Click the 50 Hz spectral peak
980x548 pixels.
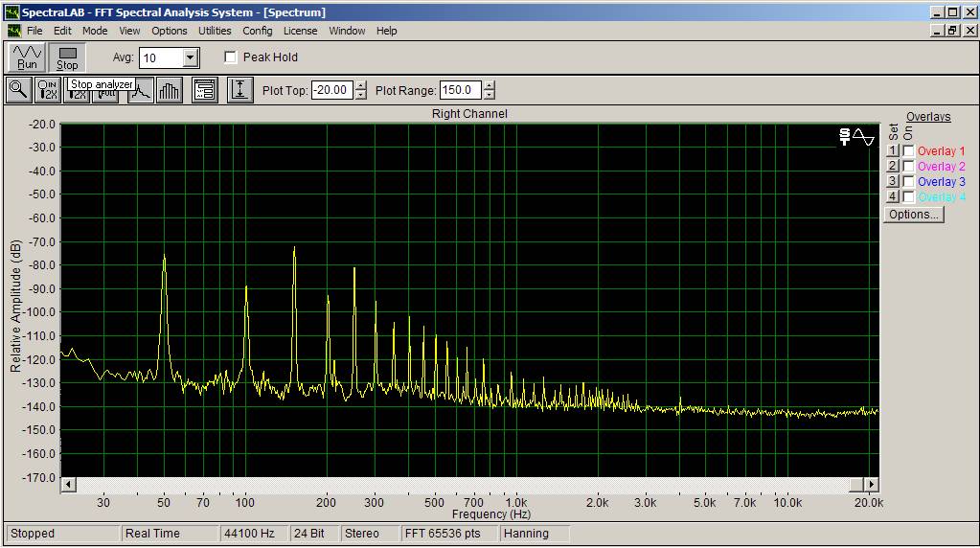165,256
